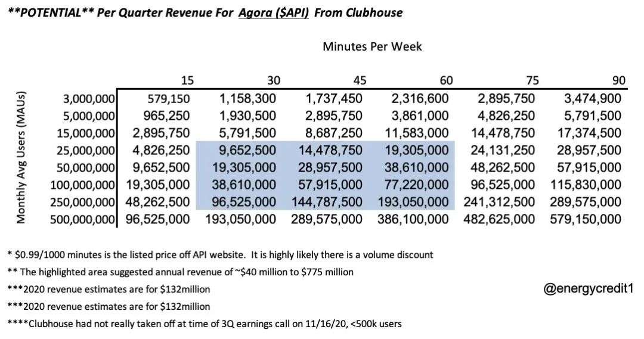Select the 3,474,900 cell
The height and width of the screenshot is (339, 644).
pos(593,99)
